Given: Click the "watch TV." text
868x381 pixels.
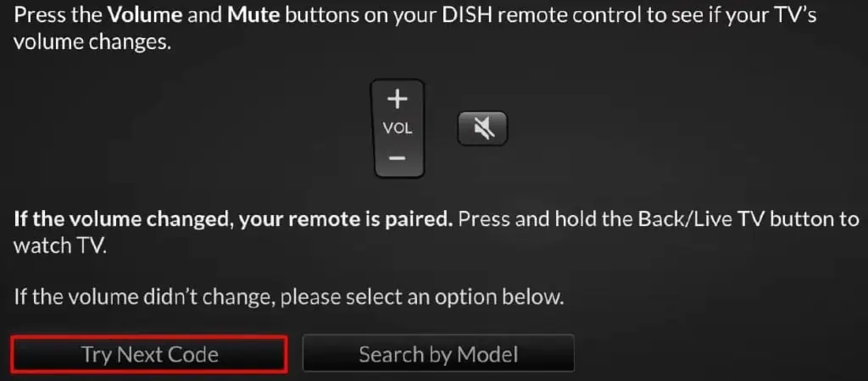Looking at the screenshot, I should [59, 246].
